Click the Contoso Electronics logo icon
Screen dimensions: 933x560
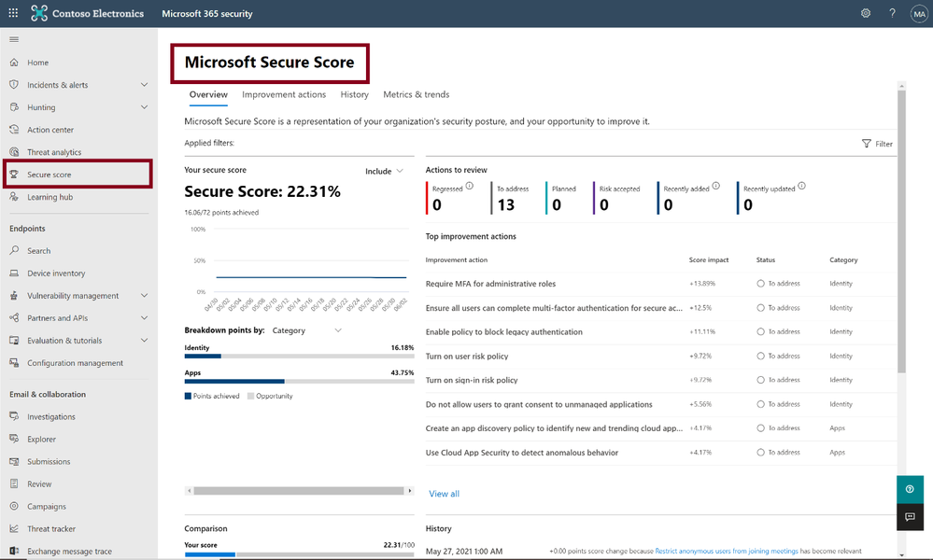coord(38,13)
